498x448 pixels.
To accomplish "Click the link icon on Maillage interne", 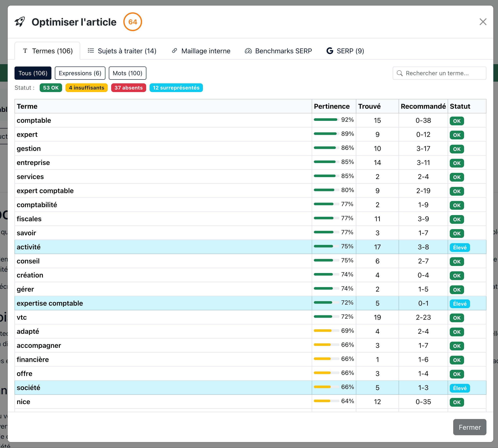I will [175, 51].
